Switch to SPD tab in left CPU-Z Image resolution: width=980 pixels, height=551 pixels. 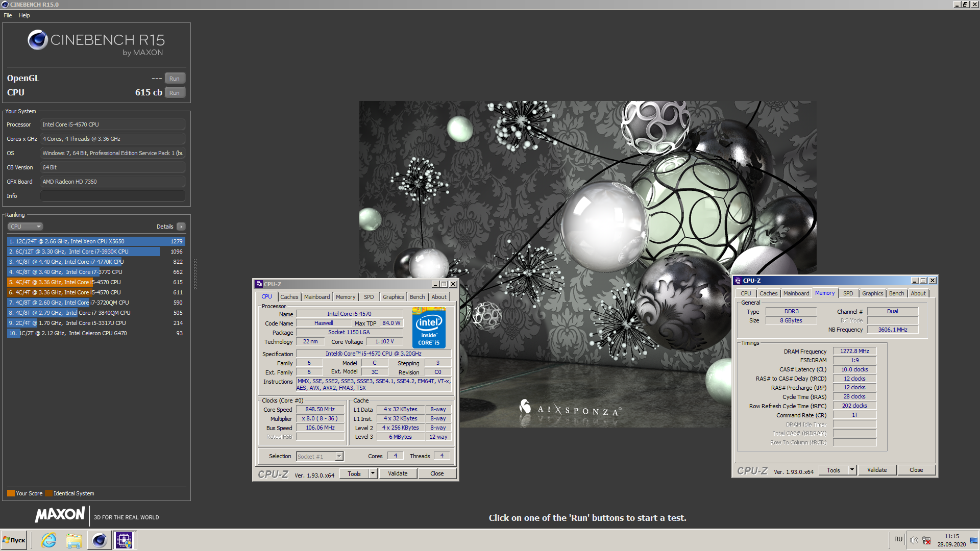(x=369, y=297)
